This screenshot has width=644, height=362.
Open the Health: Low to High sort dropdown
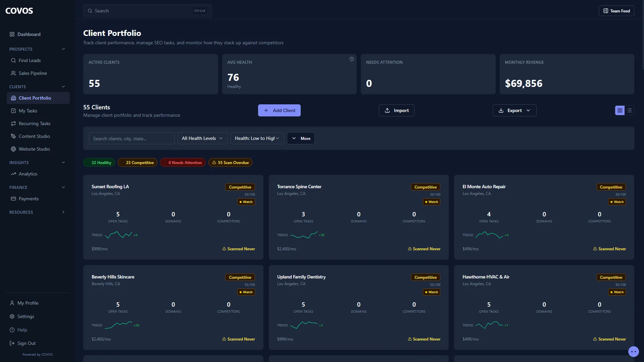pos(257,138)
